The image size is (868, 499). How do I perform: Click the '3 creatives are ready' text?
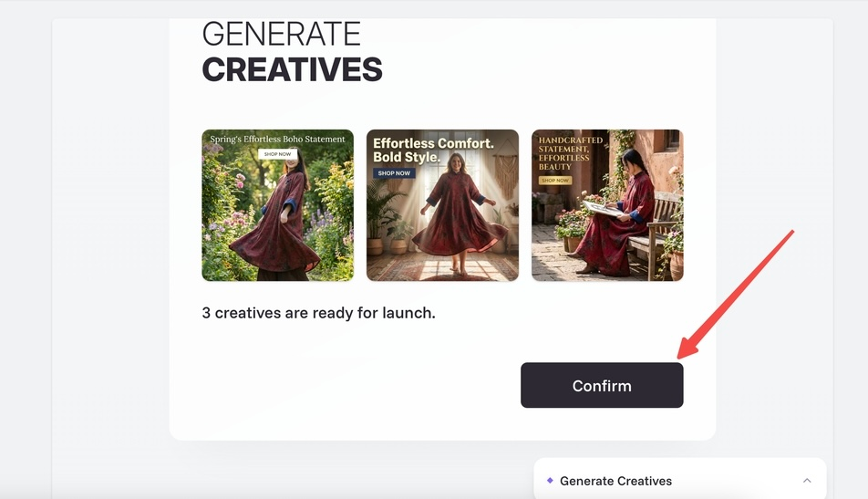[x=318, y=313]
